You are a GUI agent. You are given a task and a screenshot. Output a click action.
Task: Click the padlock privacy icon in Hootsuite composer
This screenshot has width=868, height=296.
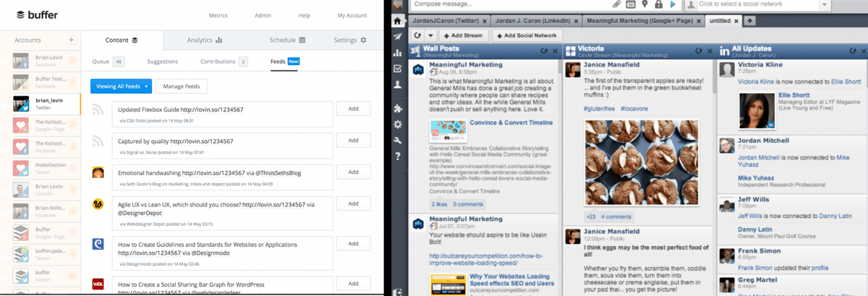(658, 4)
